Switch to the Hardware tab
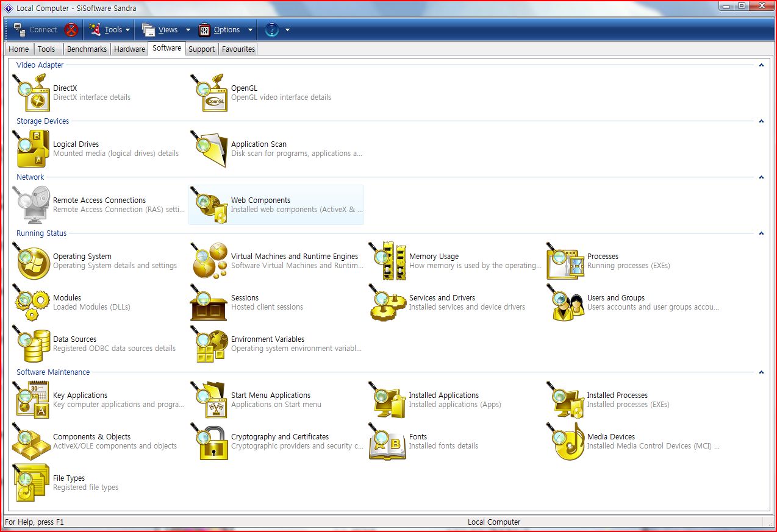777x532 pixels. point(129,49)
